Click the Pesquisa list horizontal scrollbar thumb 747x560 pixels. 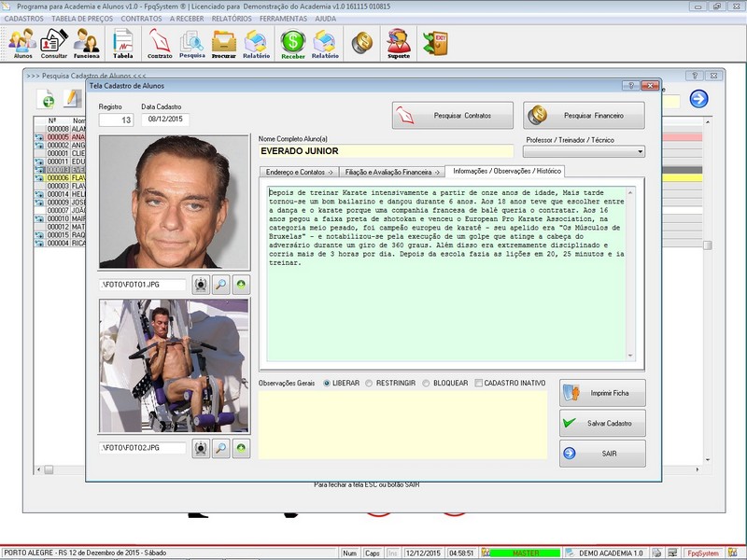pyautogui.click(x=49, y=470)
